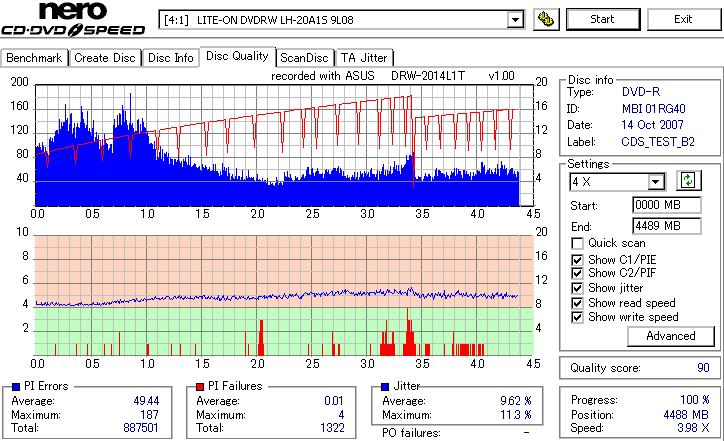Image resolution: width=724 pixels, height=441 pixels.
Task: Click the Start button
Action: pos(603,19)
